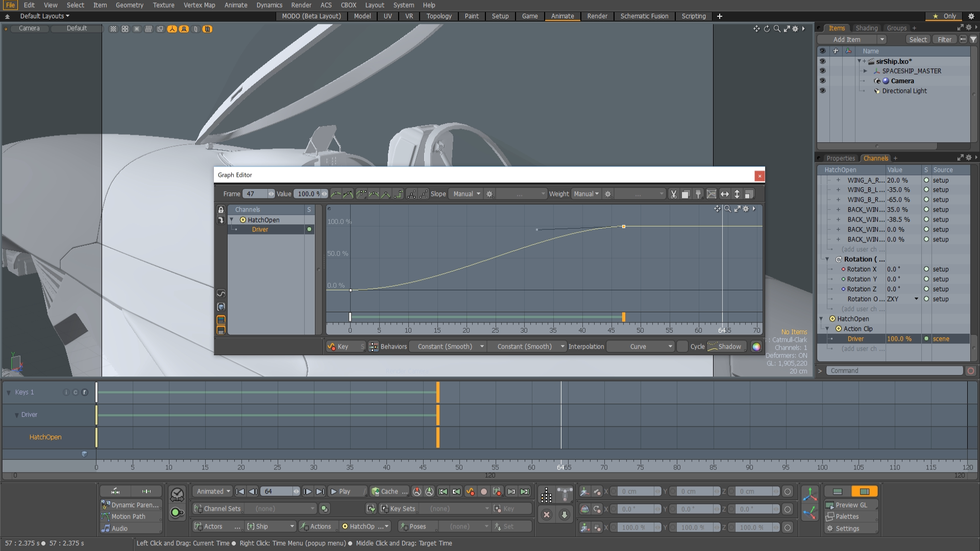
Task: Select the scissors cut tool in Graph Editor
Action: (673, 194)
